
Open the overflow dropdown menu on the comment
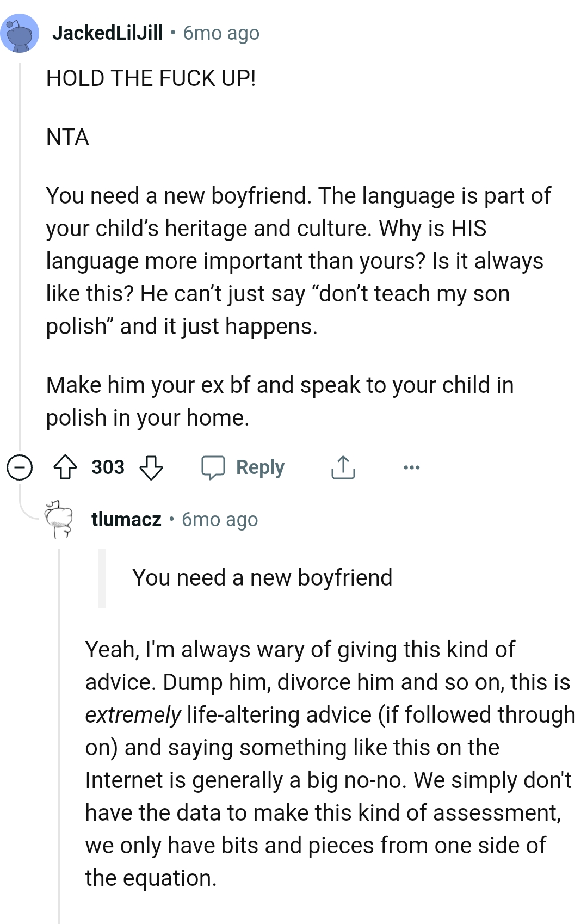click(411, 467)
